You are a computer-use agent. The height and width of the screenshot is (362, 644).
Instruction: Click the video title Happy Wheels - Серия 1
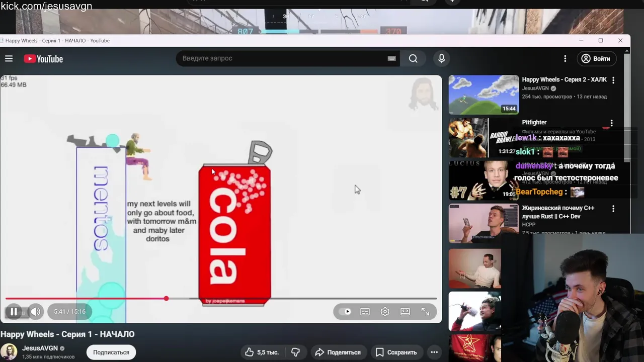(67, 334)
